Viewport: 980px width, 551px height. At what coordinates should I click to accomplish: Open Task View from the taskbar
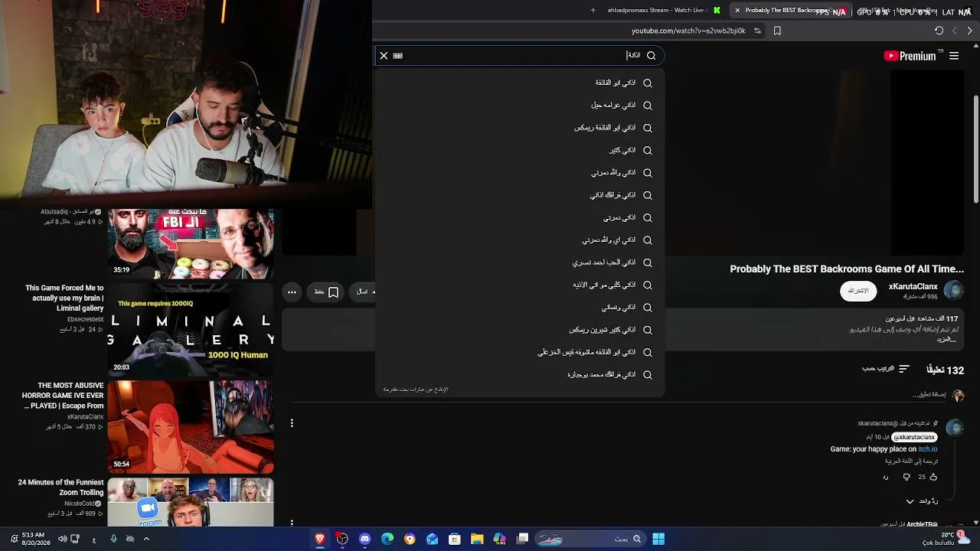[522, 539]
